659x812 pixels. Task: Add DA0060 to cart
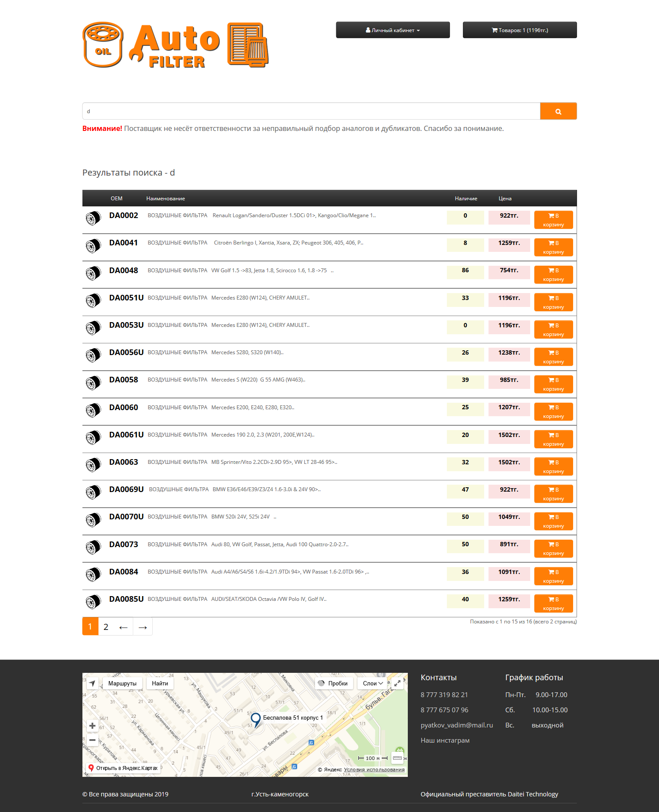[554, 411]
